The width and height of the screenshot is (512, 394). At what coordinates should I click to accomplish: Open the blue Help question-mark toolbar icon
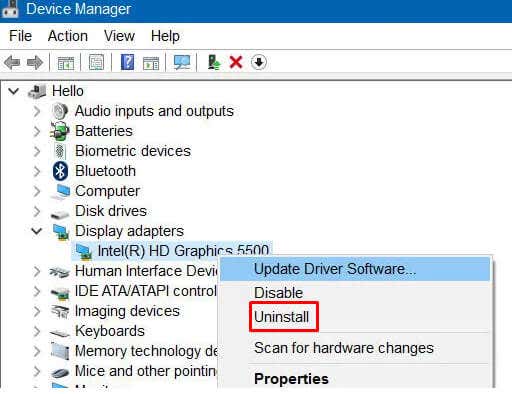click(127, 62)
